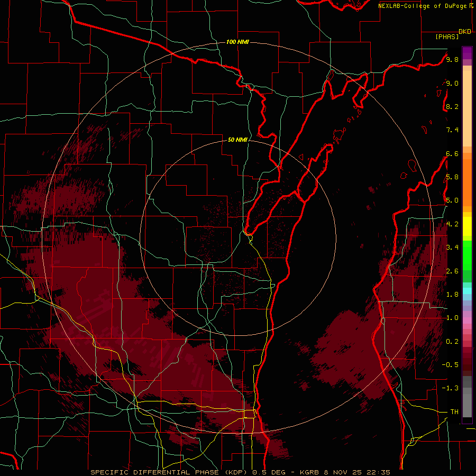
Task: Click the 2.6 scale value
Action: (x=452, y=271)
